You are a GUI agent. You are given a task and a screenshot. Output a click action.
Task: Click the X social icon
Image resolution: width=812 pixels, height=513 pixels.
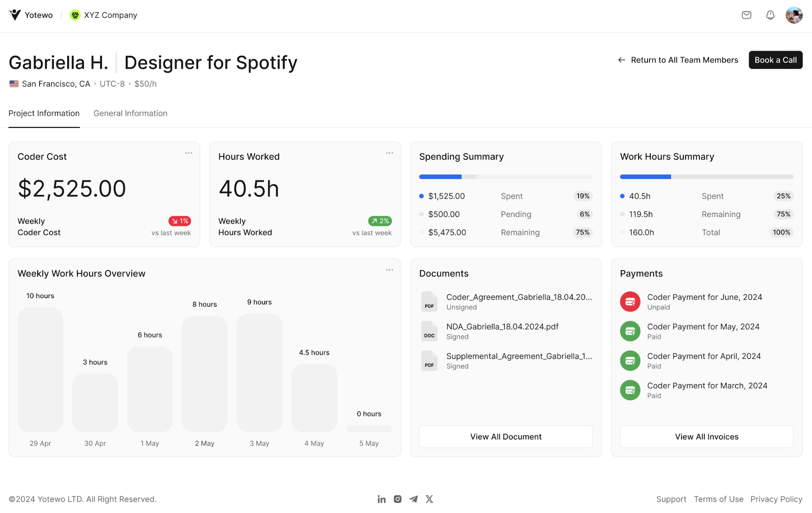click(x=429, y=499)
